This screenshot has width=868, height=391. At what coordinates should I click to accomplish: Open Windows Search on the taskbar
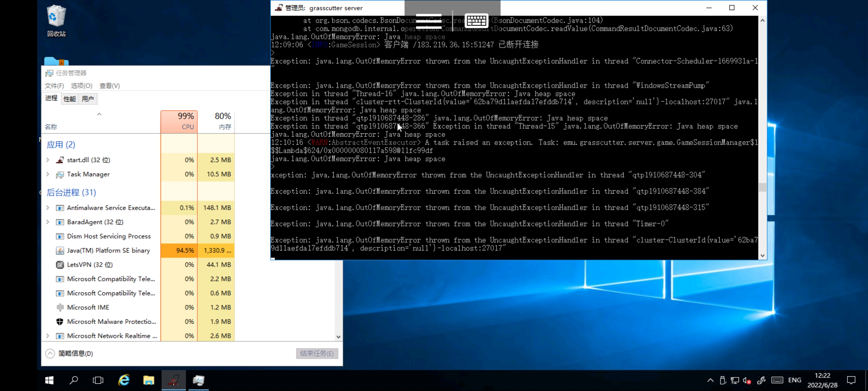[74, 380]
